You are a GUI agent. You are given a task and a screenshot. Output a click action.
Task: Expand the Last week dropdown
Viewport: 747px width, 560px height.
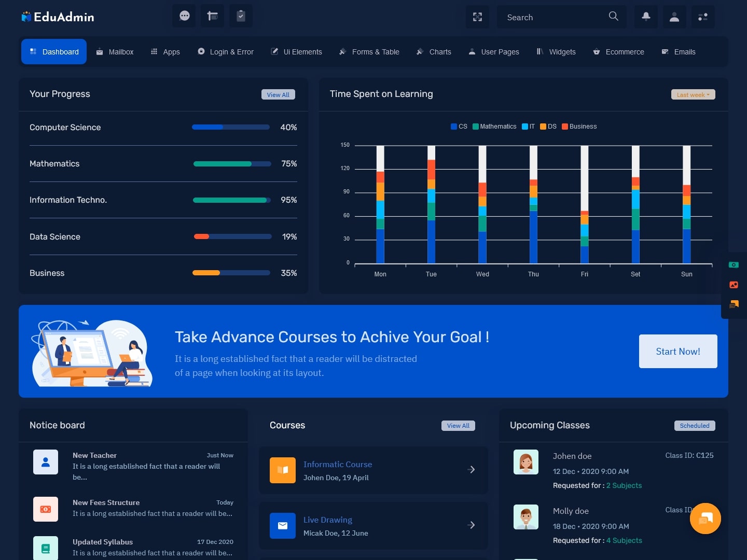tap(693, 94)
